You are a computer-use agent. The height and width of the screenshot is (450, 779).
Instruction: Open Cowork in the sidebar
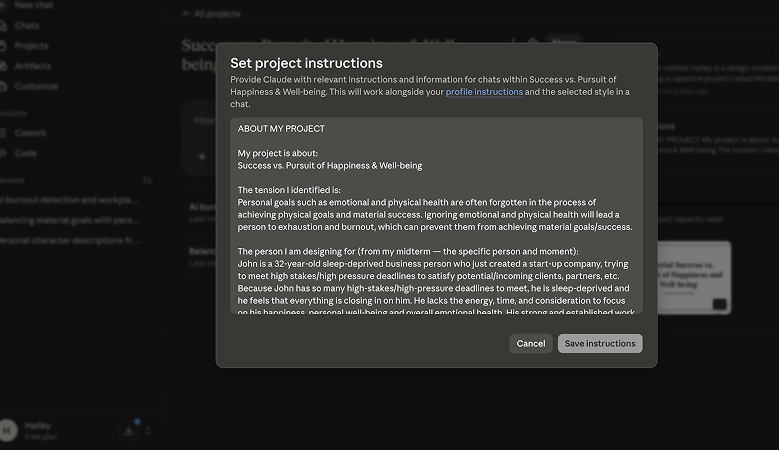click(x=30, y=133)
